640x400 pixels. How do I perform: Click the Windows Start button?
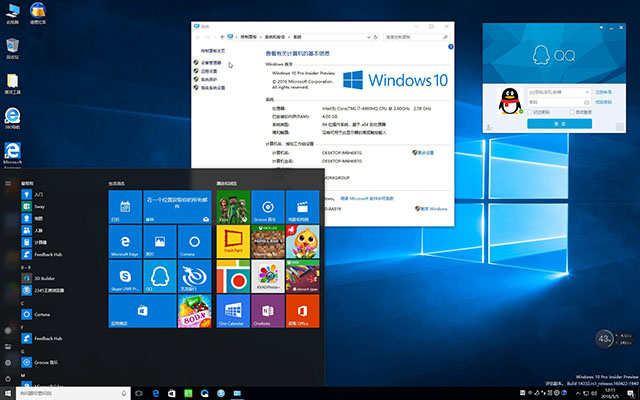tap(8, 392)
